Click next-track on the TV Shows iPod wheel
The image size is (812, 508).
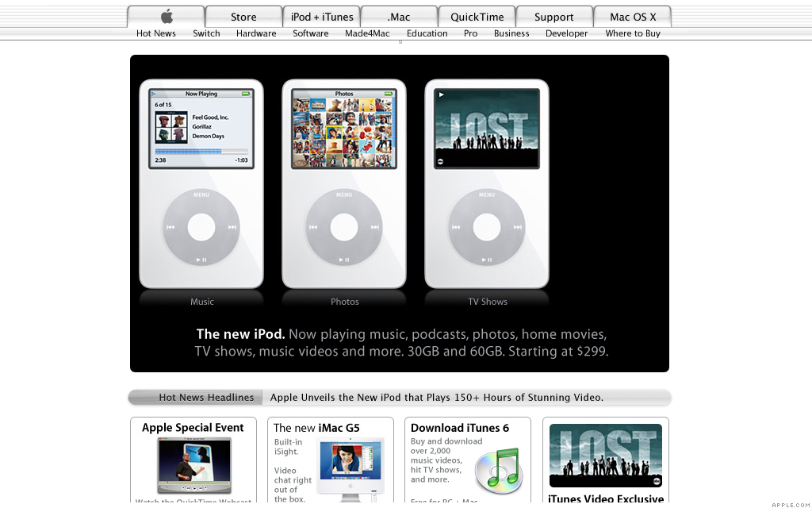point(517,227)
